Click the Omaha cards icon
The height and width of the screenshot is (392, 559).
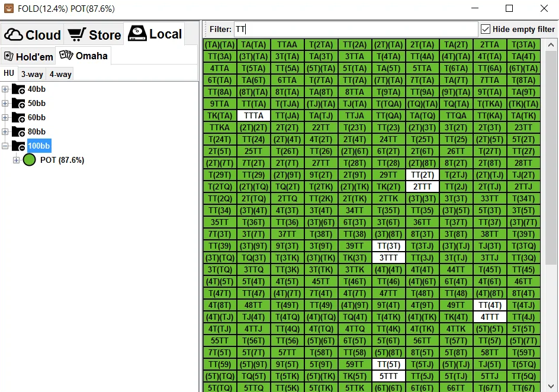click(x=66, y=55)
